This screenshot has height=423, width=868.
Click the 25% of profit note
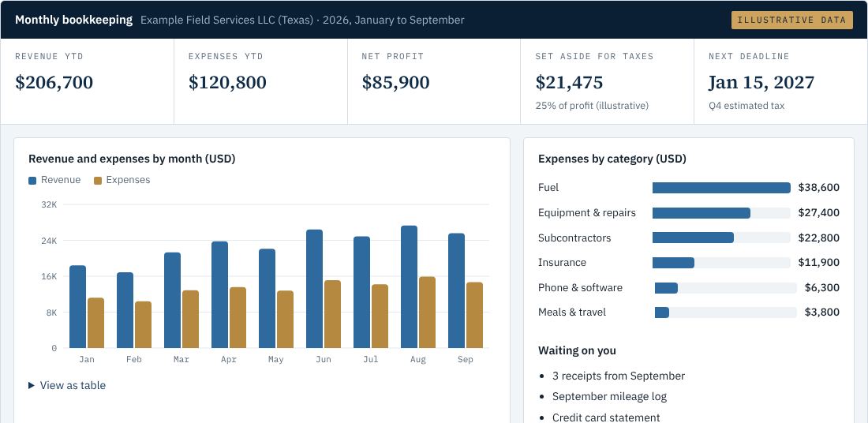pos(592,106)
